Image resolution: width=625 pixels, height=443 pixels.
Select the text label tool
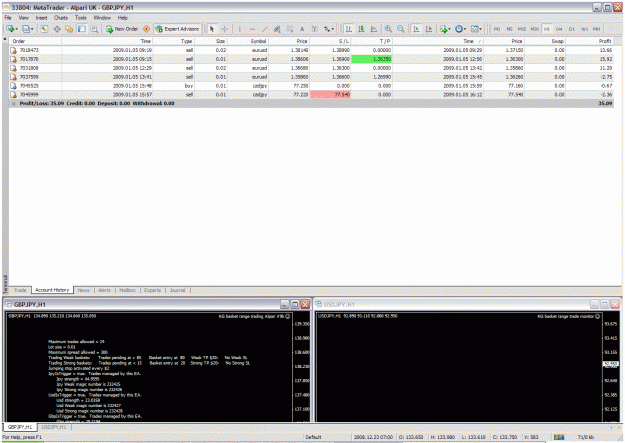(x=314, y=29)
